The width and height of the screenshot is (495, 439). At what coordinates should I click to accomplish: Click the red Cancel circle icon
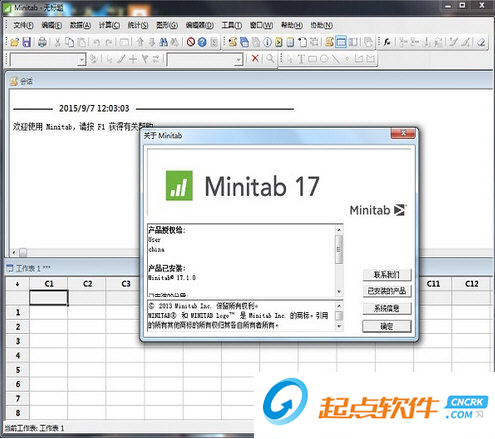[191, 42]
